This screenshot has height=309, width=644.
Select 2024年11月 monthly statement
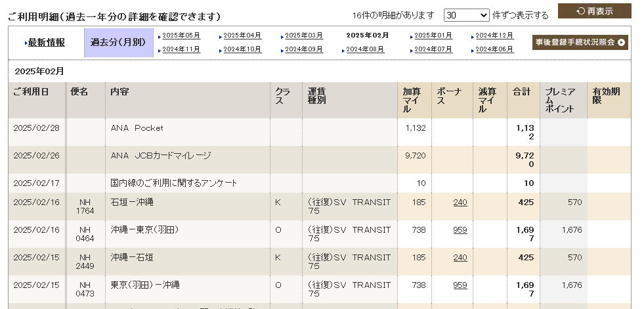(181, 49)
